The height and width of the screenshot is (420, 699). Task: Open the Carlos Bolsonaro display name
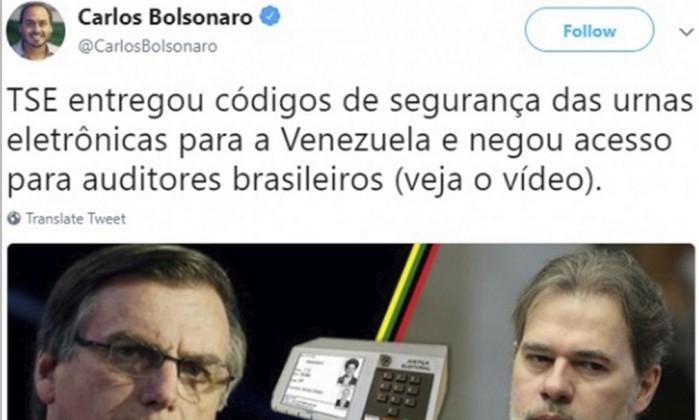(x=165, y=17)
